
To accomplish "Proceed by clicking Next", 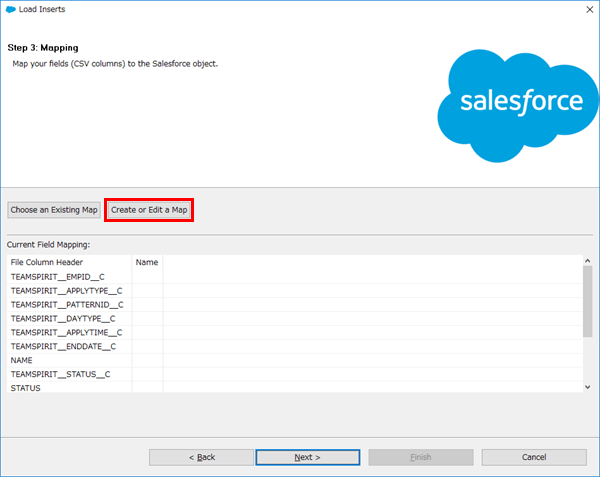I will click(307, 457).
